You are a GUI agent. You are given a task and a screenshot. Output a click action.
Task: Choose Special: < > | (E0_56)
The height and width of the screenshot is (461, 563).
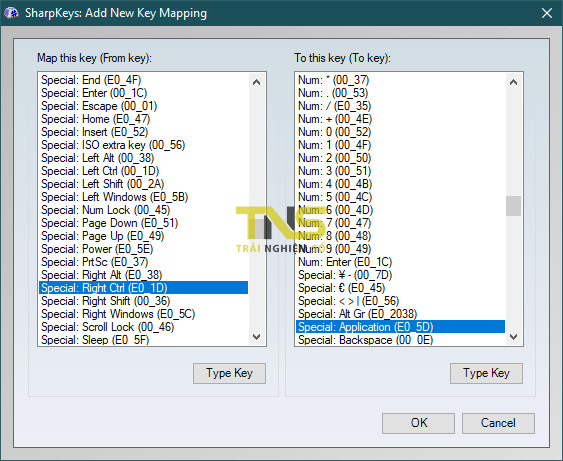400,301
